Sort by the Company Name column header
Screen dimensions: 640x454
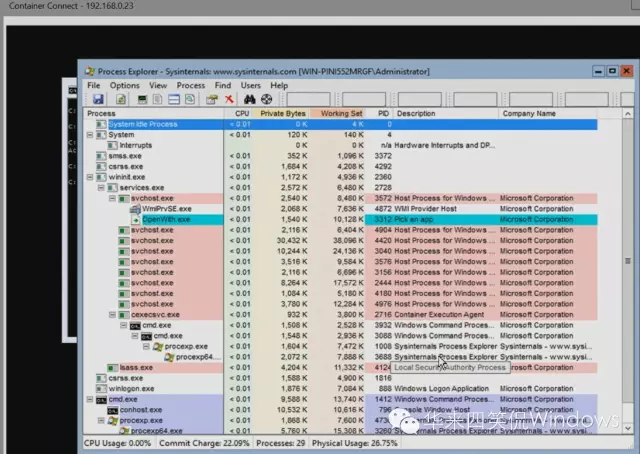click(548, 114)
